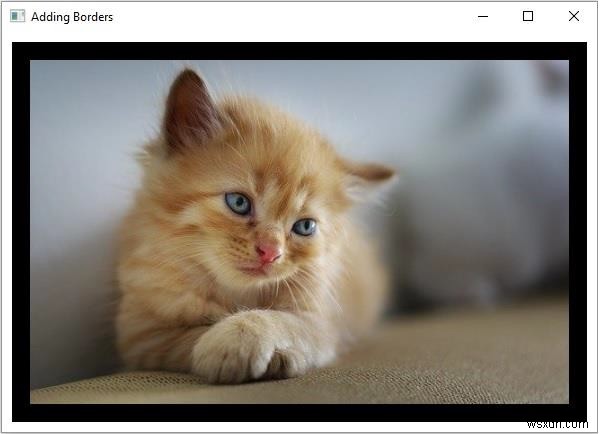This screenshot has height=434, width=600.
Task: Minimize the Adding Borders window
Action: coord(483,16)
